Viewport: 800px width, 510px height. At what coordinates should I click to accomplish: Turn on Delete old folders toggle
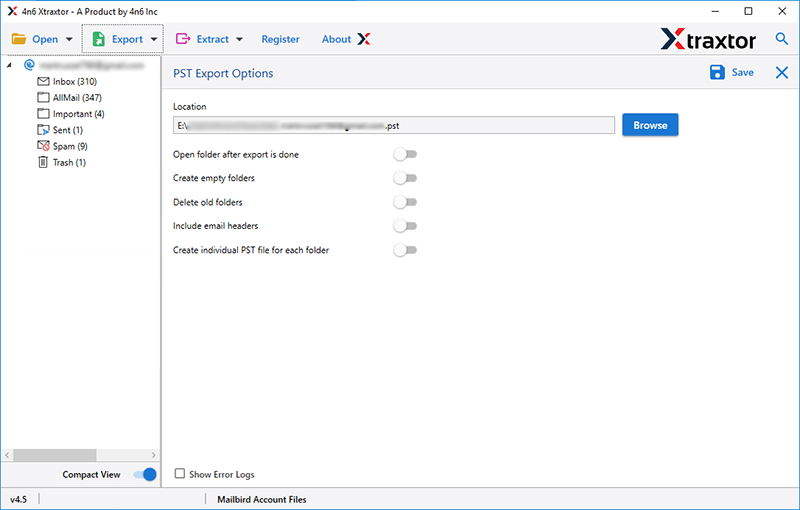point(405,202)
